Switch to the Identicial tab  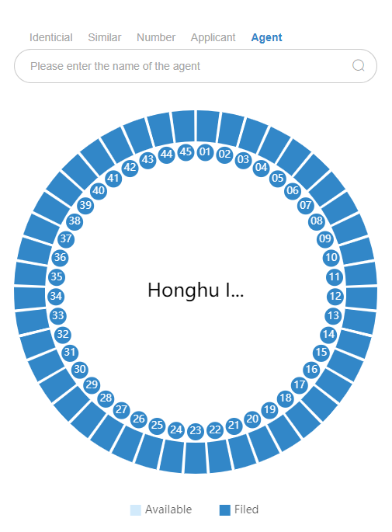pyautogui.click(x=51, y=37)
